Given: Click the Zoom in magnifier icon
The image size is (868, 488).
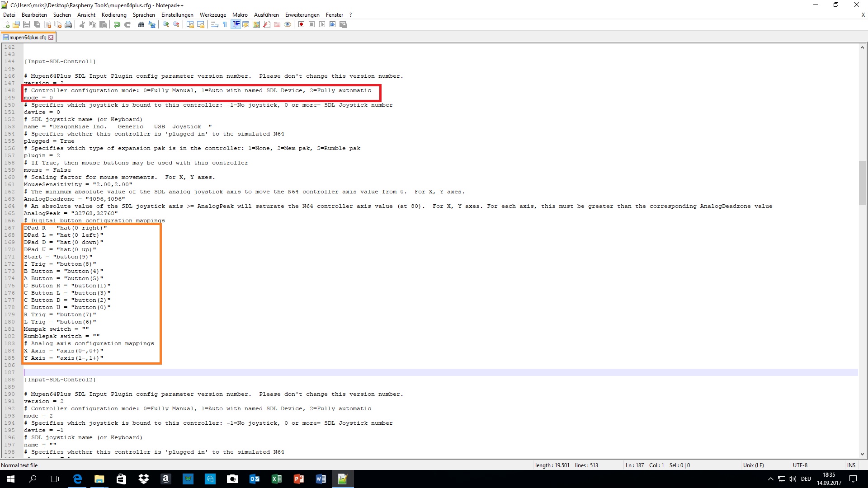Looking at the screenshot, I should tap(166, 24).
